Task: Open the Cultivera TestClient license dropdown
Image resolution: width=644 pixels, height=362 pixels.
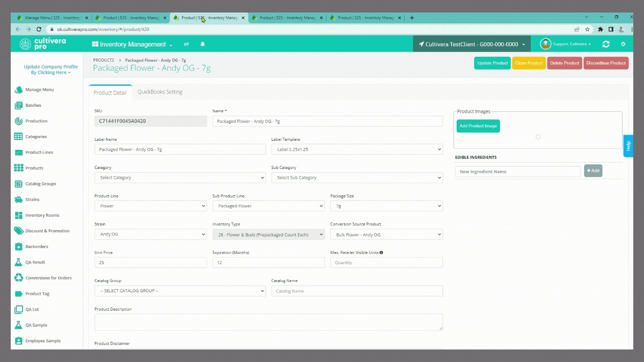Action: click(x=472, y=44)
